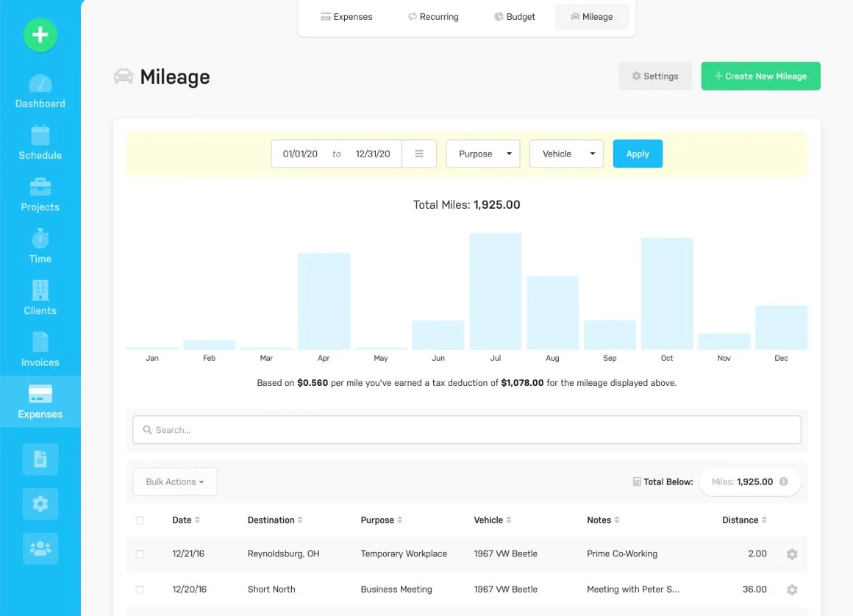Open Clients using the sidebar icon
853x616 pixels.
pyautogui.click(x=40, y=290)
